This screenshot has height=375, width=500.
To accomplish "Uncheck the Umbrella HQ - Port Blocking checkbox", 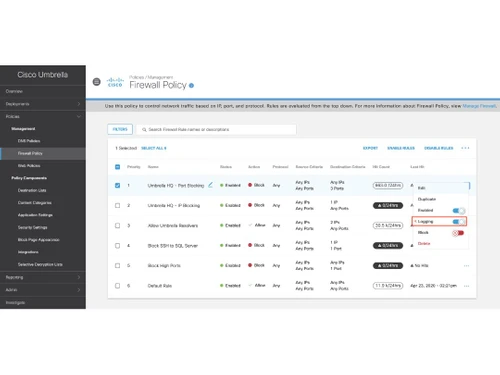I will tap(117, 185).
